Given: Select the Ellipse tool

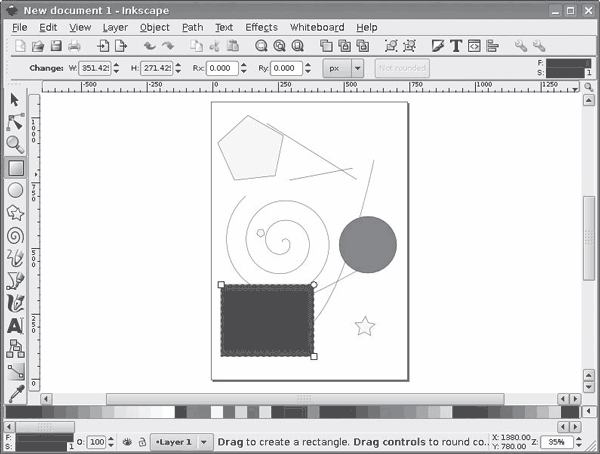Looking at the screenshot, I should tap(15, 190).
